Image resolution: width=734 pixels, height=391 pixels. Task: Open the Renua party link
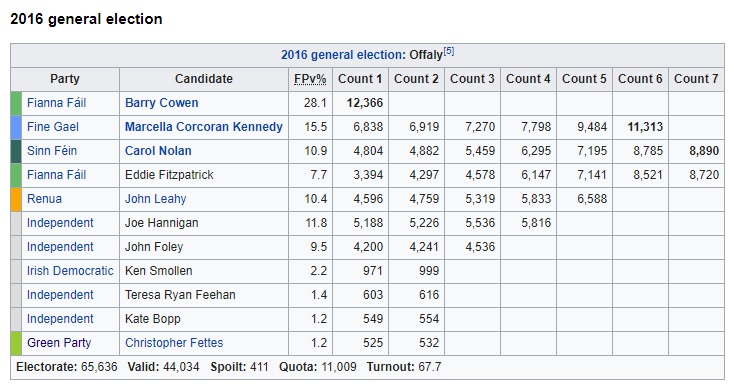tap(44, 199)
